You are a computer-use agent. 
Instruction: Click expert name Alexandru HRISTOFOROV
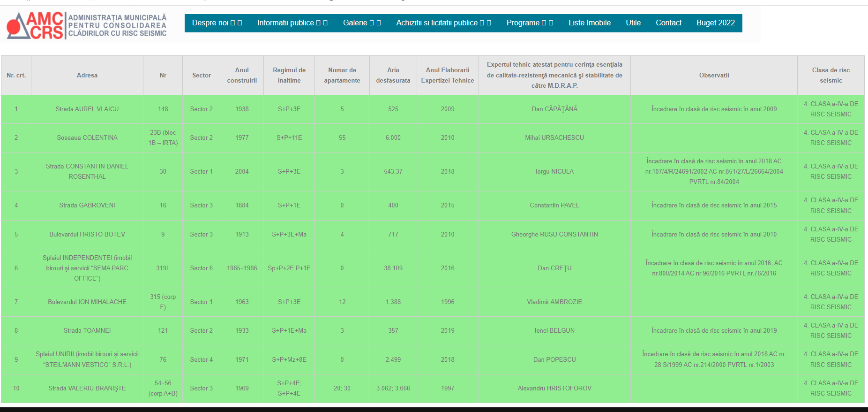point(554,388)
